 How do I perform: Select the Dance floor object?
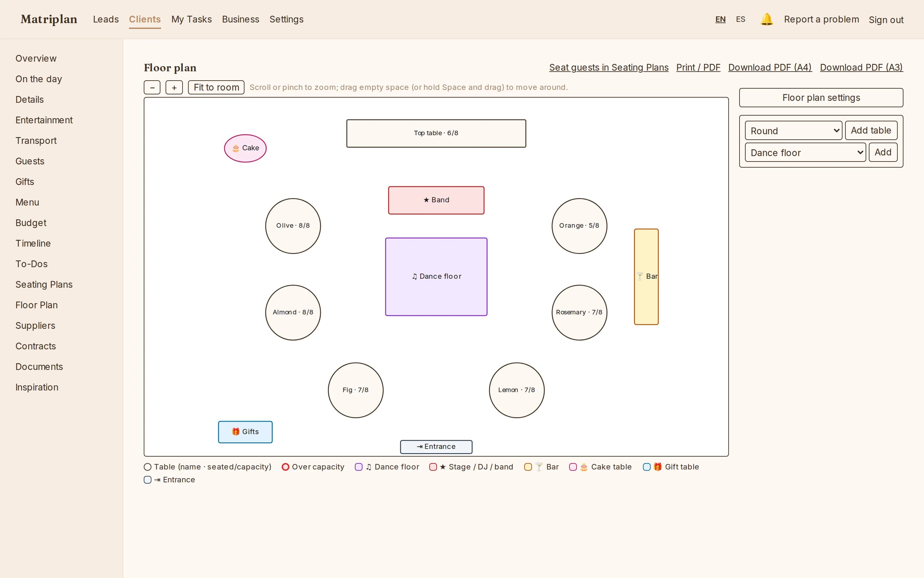point(436,277)
